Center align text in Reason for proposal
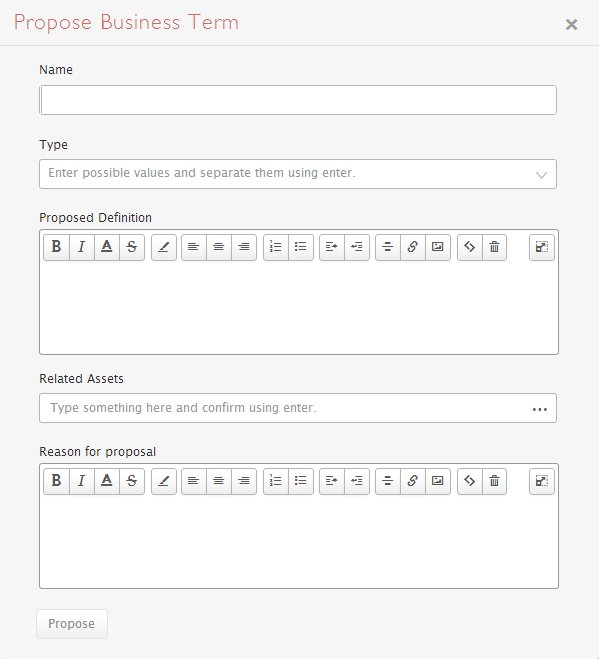The width and height of the screenshot is (599, 659). click(219, 481)
